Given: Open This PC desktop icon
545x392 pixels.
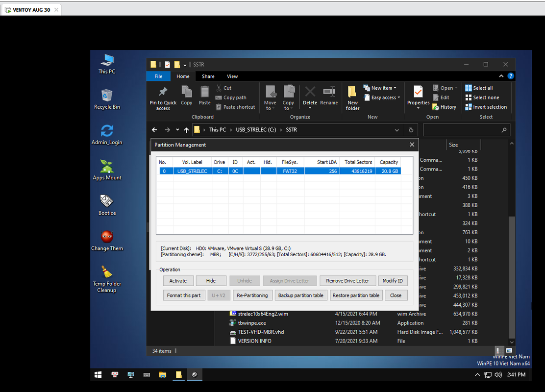Looking at the screenshot, I should pos(107,64).
